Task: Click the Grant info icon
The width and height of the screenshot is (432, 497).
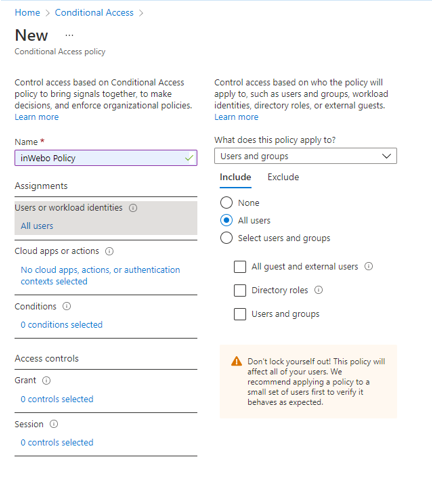Action: tap(46, 380)
